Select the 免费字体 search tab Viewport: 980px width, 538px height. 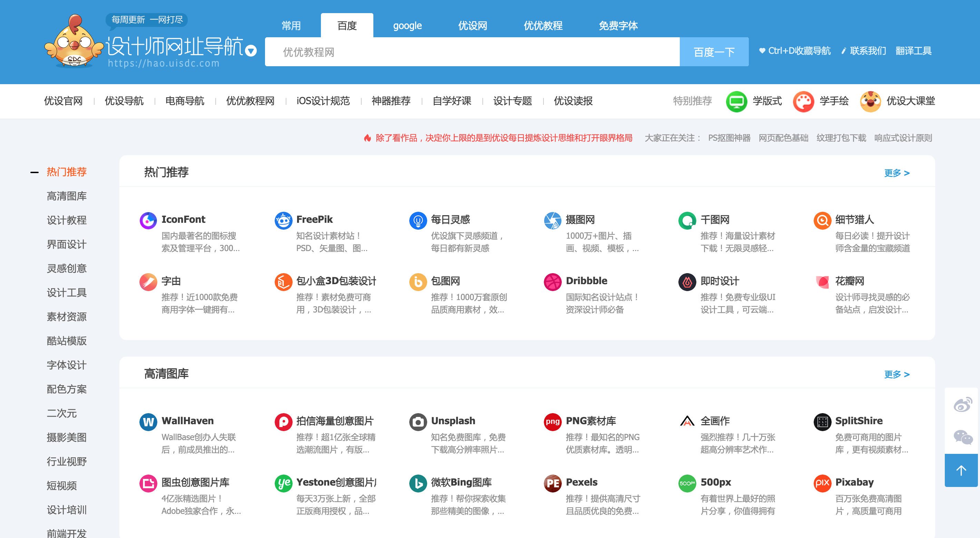point(618,26)
